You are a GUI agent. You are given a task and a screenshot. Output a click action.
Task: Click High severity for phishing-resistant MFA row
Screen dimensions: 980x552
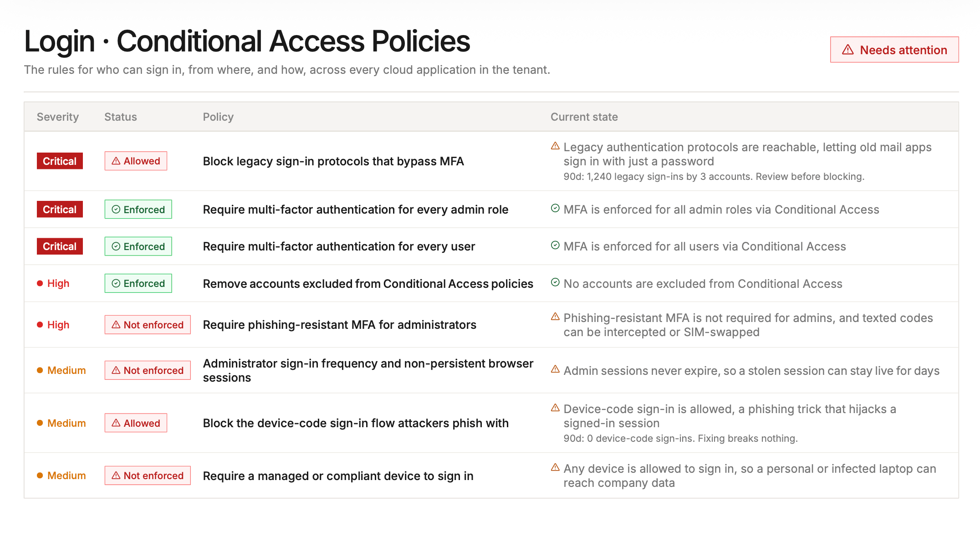(x=53, y=325)
